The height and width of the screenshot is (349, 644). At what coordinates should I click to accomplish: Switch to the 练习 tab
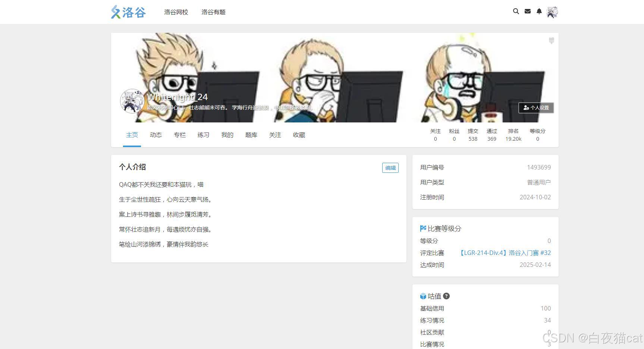tap(204, 135)
